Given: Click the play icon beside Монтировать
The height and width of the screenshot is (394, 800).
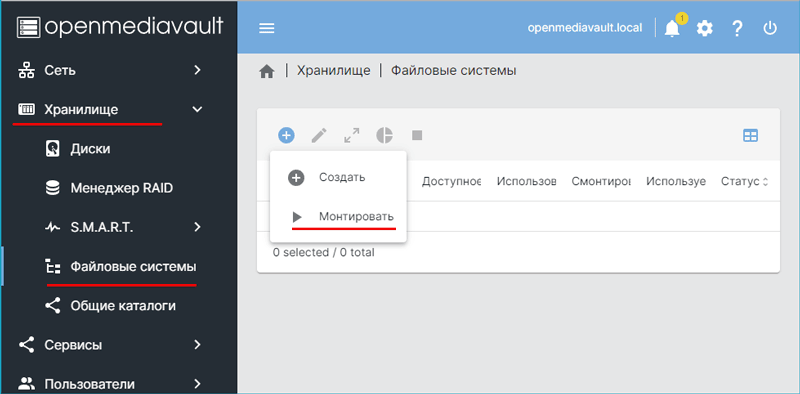Looking at the screenshot, I should 297,217.
